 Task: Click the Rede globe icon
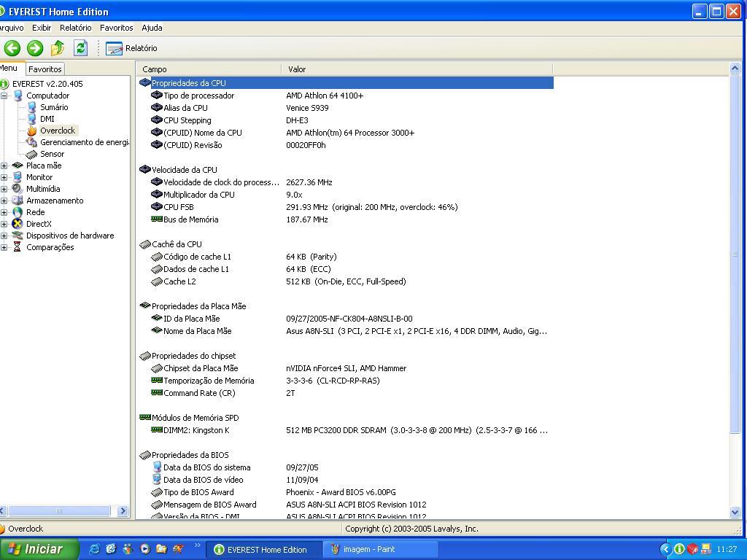tap(18, 212)
